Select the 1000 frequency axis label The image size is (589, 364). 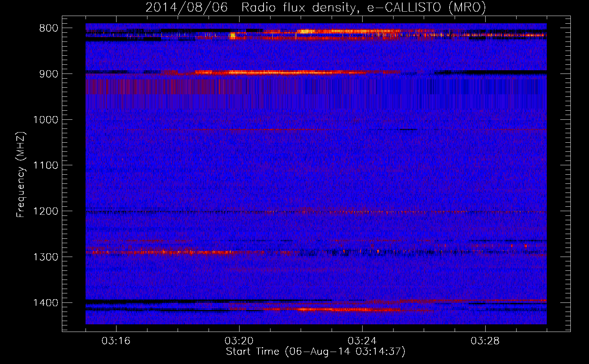click(x=46, y=120)
